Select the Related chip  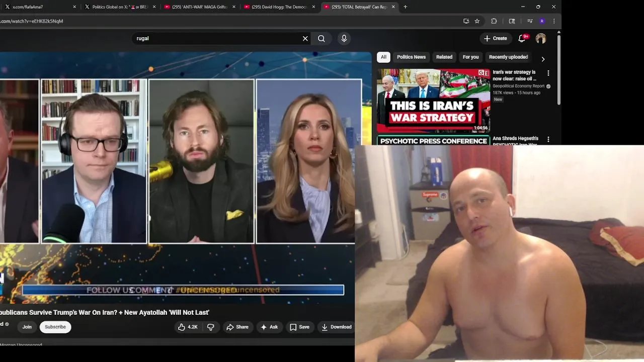click(x=444, y=57)
